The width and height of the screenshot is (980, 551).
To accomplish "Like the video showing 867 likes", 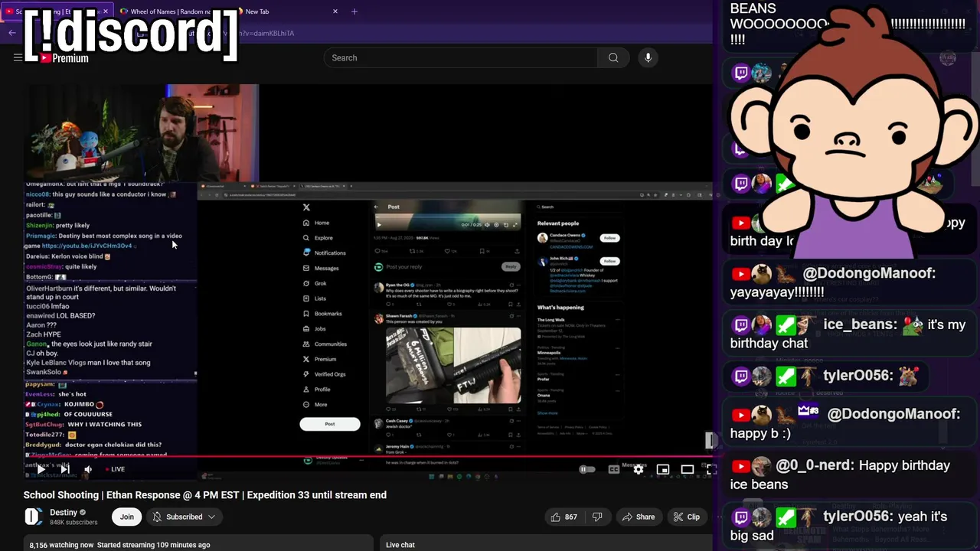I will click(563, 517).
